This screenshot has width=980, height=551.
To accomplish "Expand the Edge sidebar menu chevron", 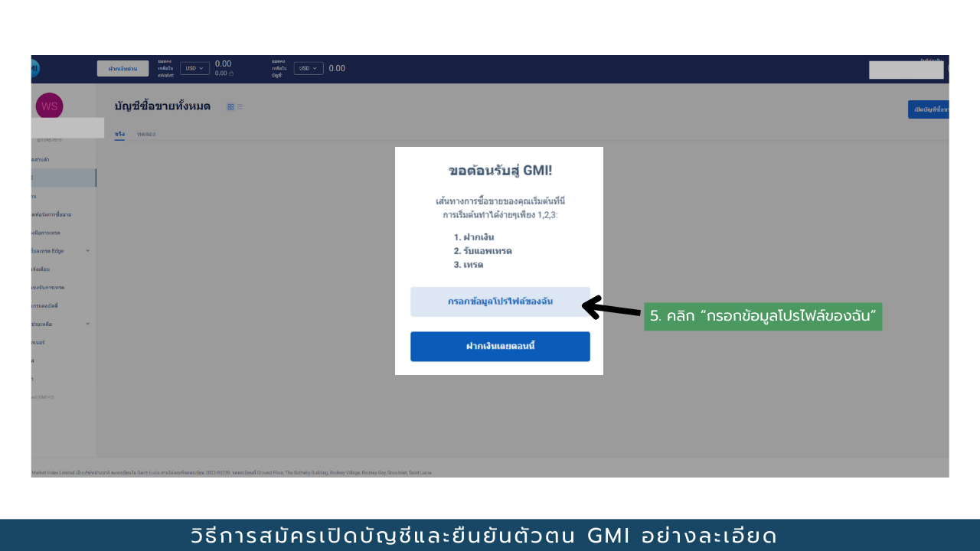I will click(x=87, y=251).
